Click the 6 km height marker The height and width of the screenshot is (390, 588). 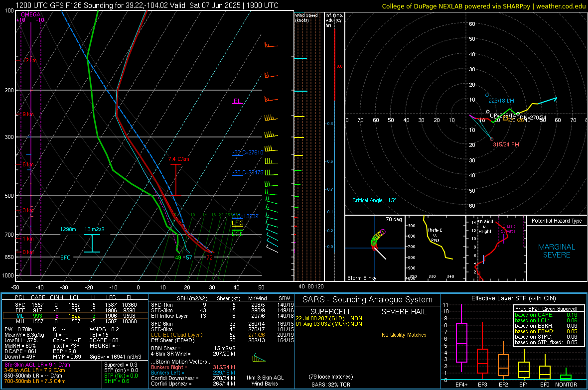coord(28,165)
